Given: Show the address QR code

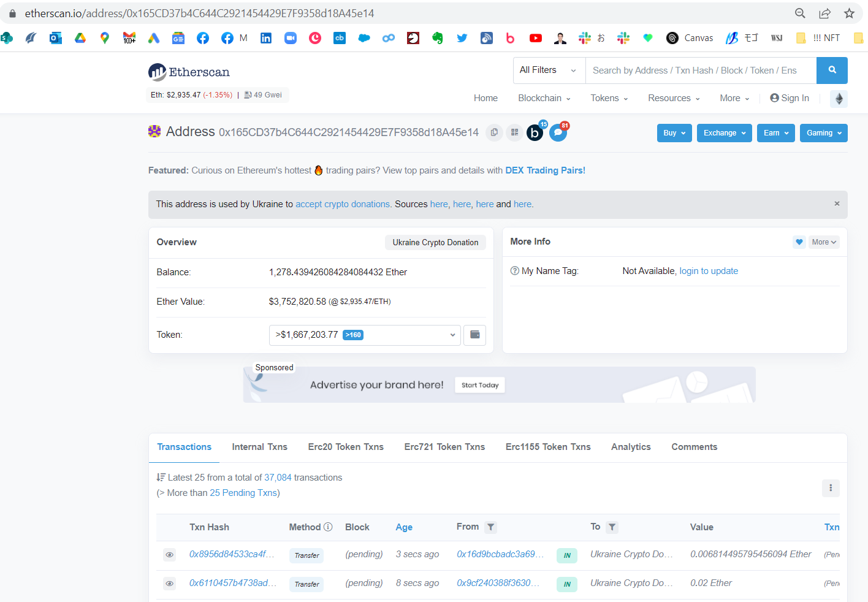Looking at the screenshot, I should (514, 132).
